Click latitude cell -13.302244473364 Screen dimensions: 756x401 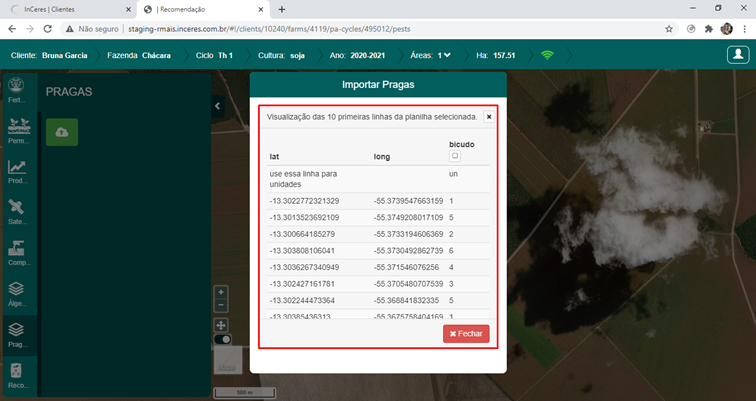point(302,300)
